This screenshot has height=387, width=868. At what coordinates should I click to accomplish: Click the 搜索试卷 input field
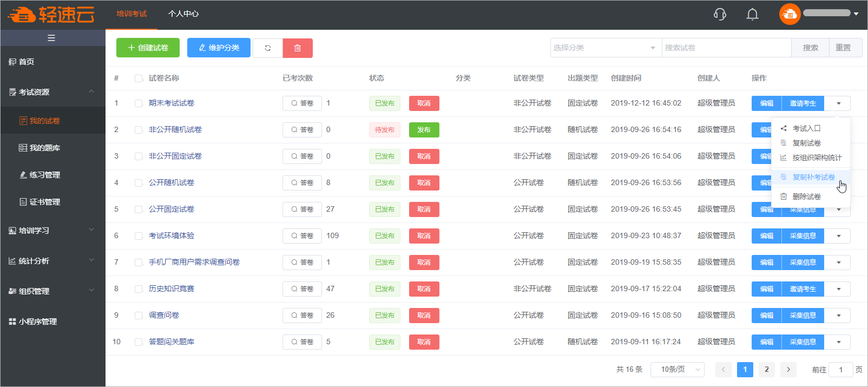pyautogui.click(x=727, y=48)
